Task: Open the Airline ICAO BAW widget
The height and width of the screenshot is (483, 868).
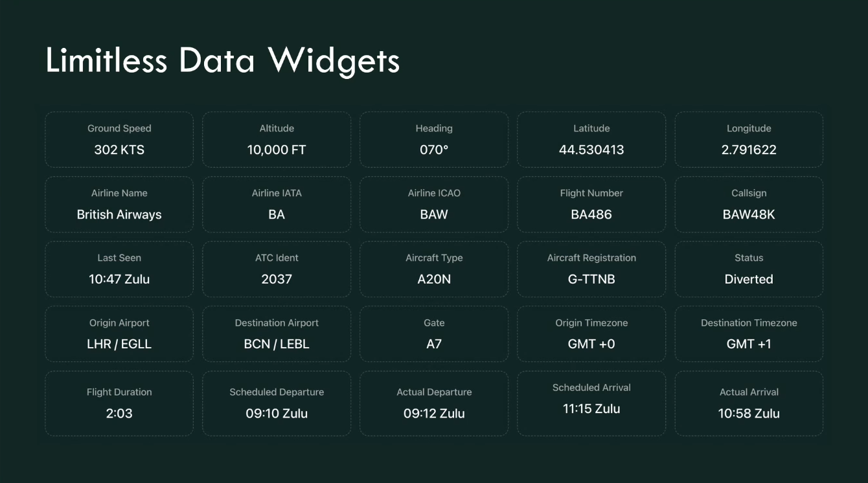Action: point(434,205)
